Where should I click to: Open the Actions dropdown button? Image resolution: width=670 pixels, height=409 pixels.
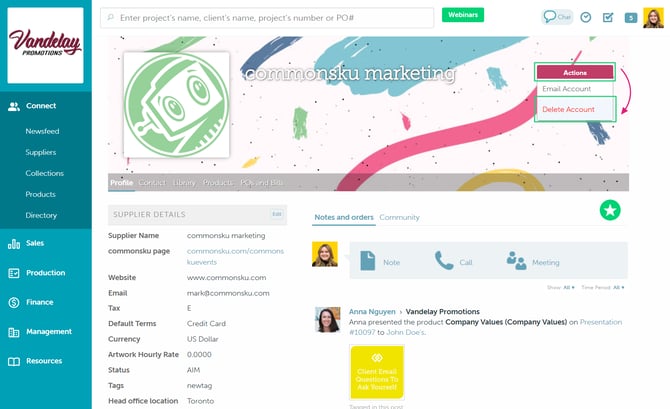click(575, 72)
